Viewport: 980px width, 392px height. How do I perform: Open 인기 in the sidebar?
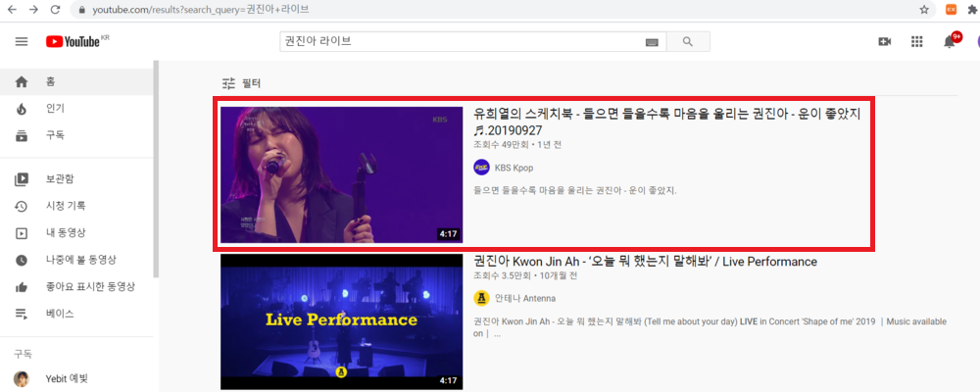pos(76,109)
